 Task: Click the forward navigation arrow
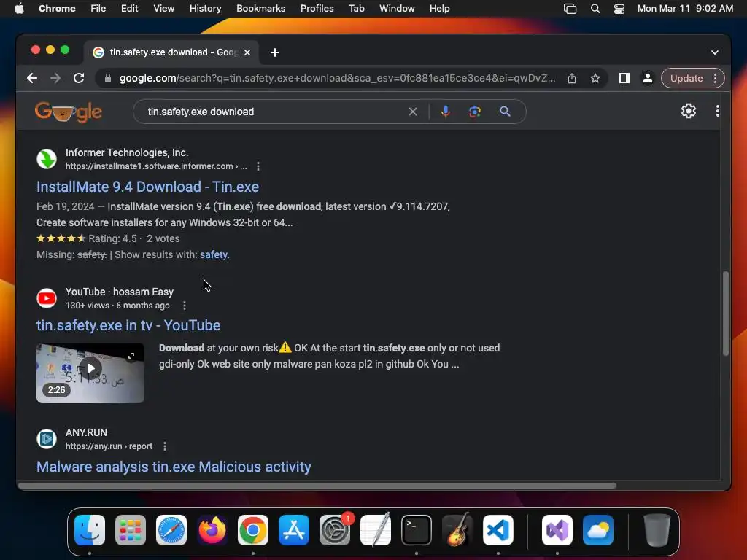55,78
